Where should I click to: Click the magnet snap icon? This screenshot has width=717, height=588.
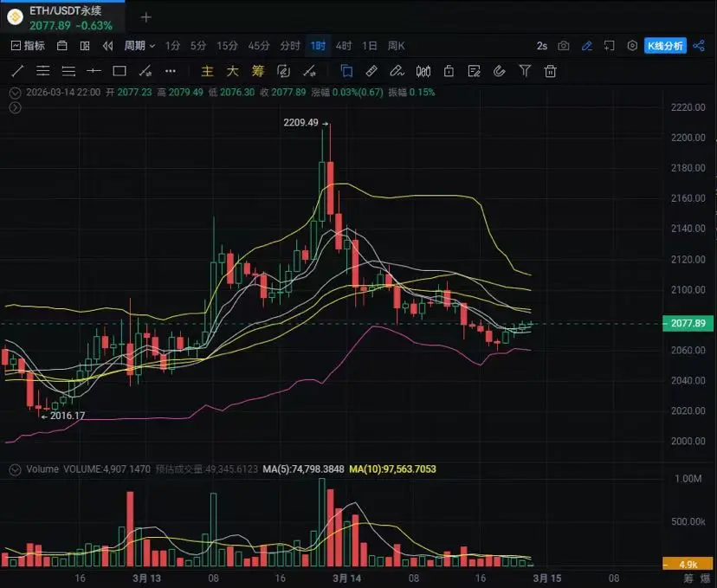pyautogui.click(x=500, y=71)
